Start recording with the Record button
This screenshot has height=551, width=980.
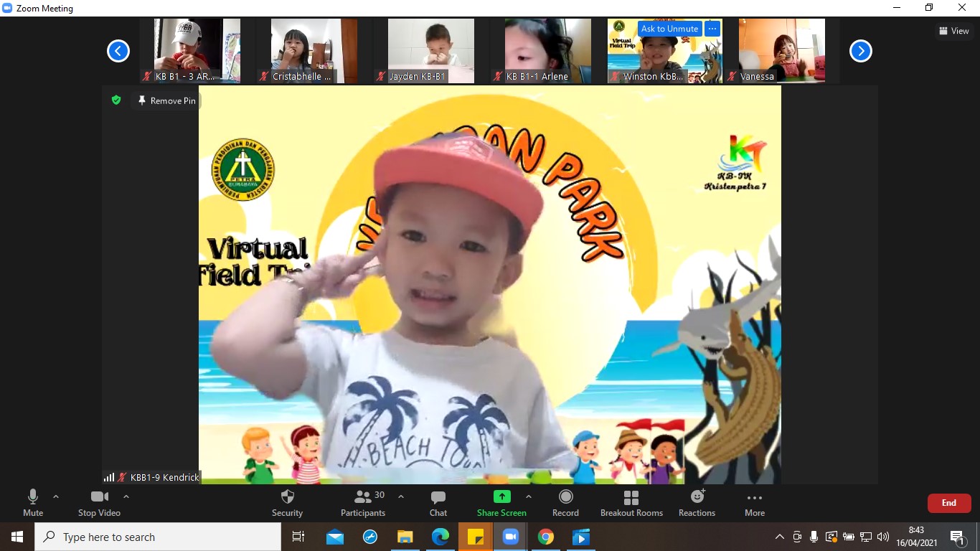tap(565, 502)
